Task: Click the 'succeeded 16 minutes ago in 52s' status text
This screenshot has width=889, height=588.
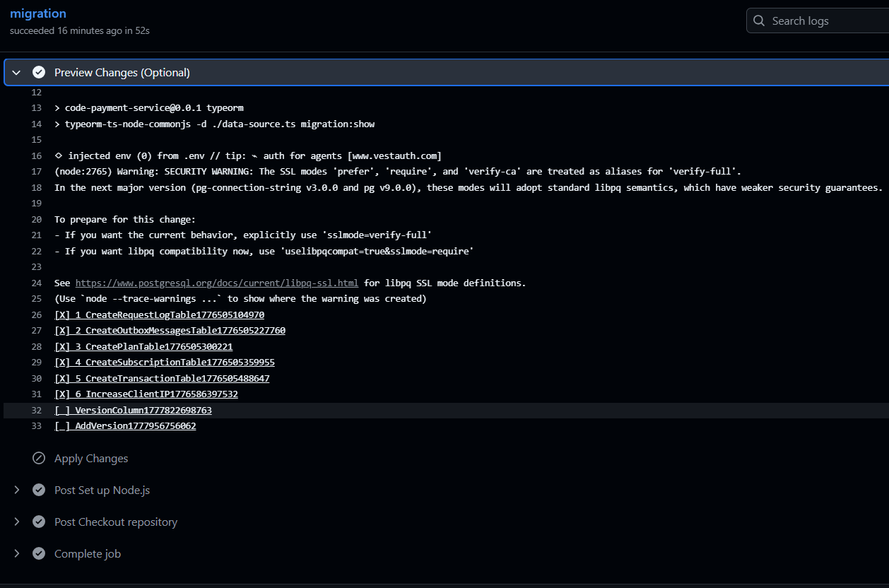Action: tap(80, 30)
